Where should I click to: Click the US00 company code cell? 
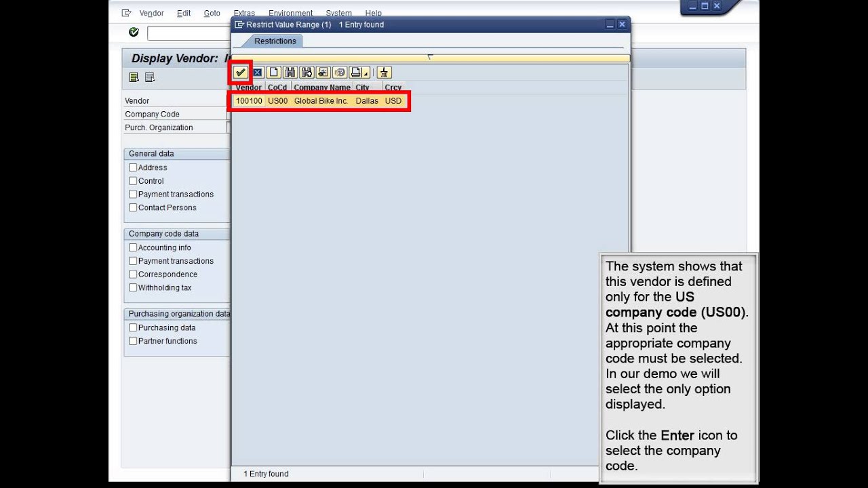click(278, 101)
